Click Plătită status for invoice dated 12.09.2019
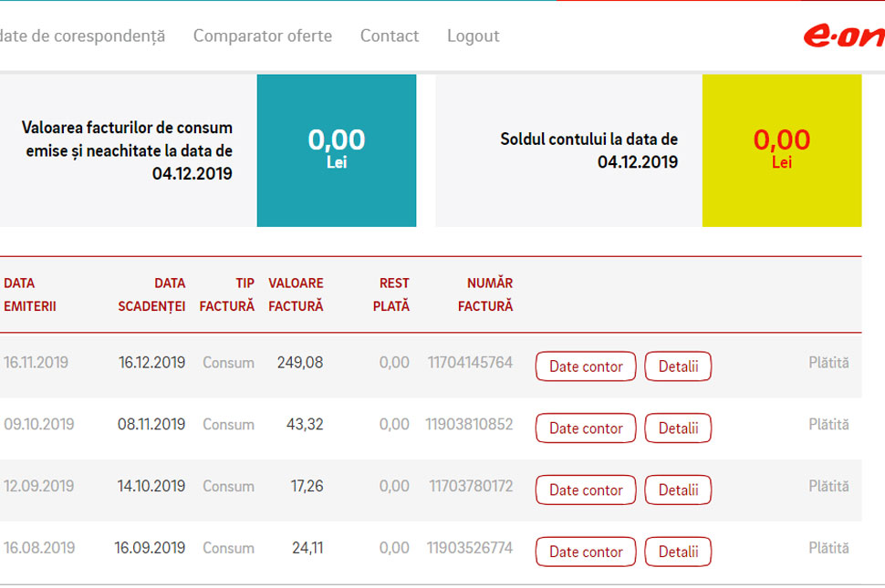The image size is (885, 588). [828, 486]
